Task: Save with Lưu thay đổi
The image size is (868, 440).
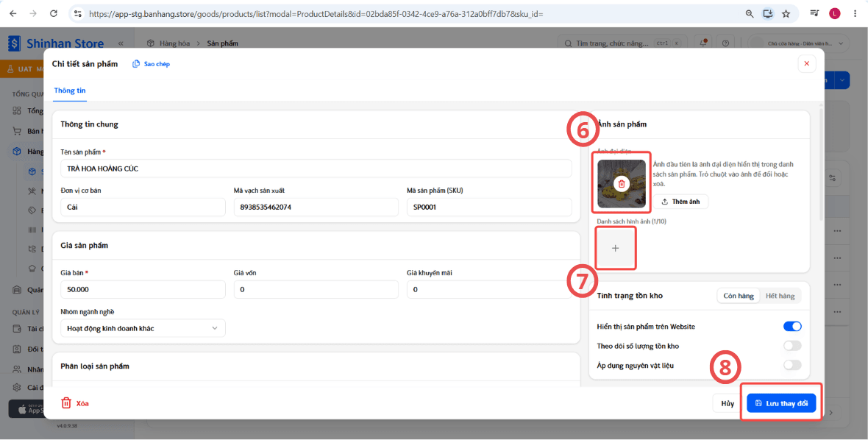Action: point(781,403)
